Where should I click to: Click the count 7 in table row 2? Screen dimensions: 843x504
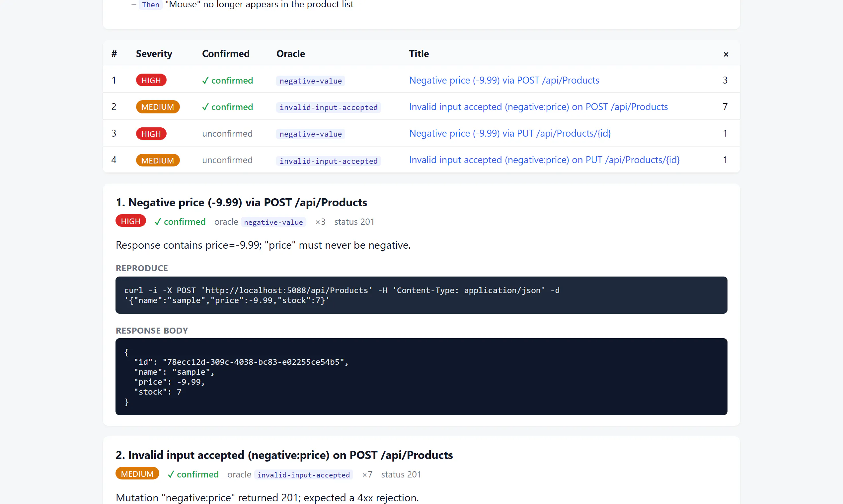point(725,107)
